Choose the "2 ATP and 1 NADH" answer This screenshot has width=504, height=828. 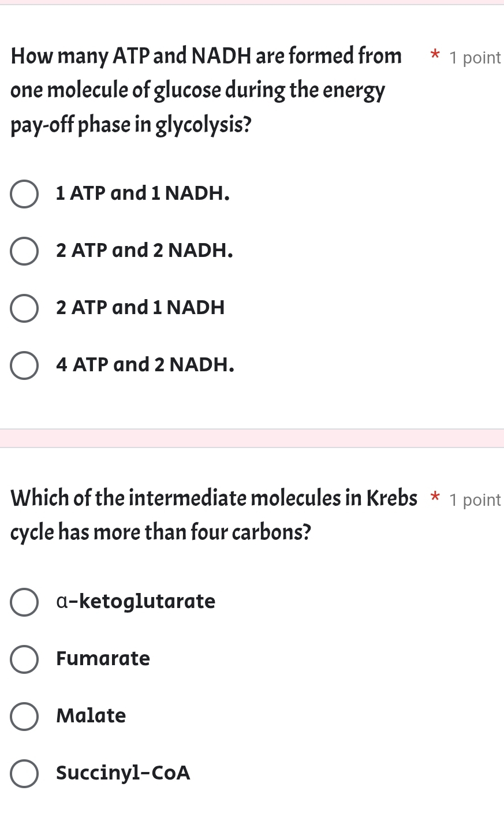click(x=24, y=308)
